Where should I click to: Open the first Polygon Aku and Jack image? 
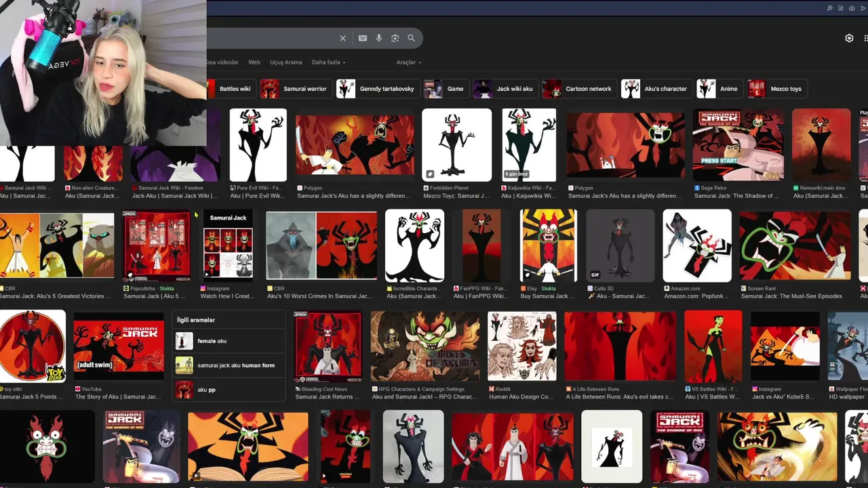click(355, 145)
